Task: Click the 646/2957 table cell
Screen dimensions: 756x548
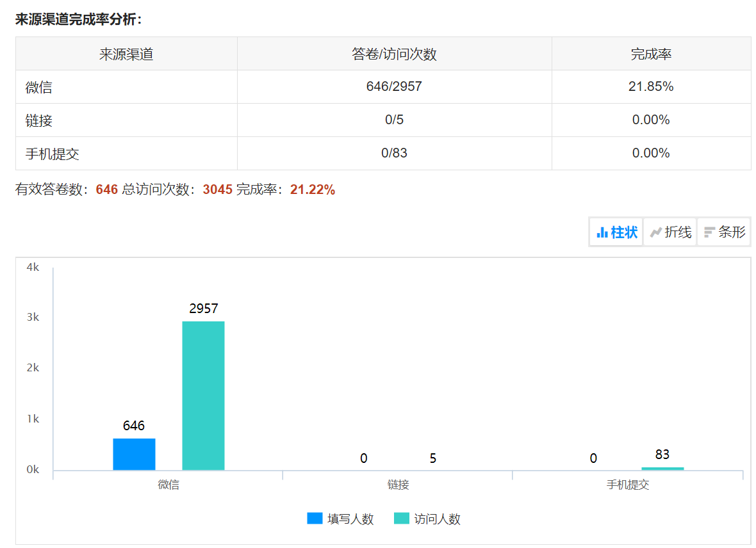Action: [394, 86]
